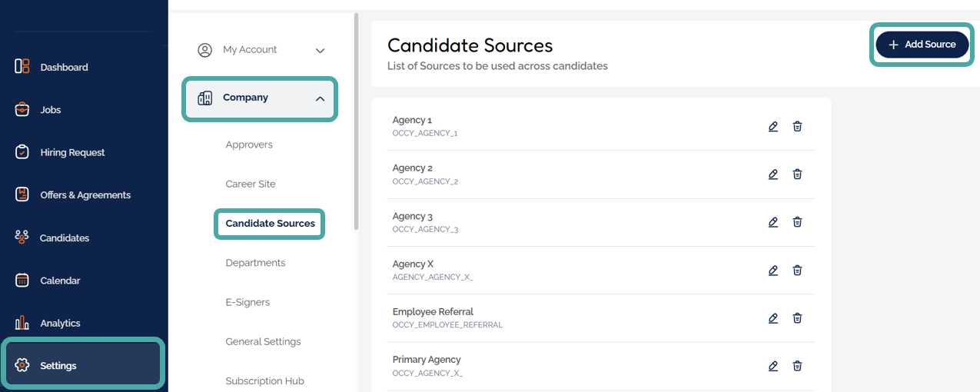Viewport: 980px width, 392px height.
Task: Open Offers & Agreements page
Action: pos(85,195)
